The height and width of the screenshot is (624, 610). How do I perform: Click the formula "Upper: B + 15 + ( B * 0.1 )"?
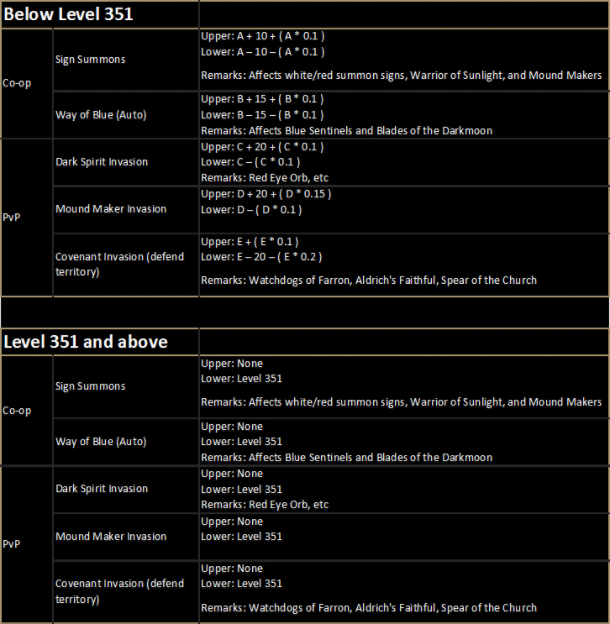(x=262, y=99)
